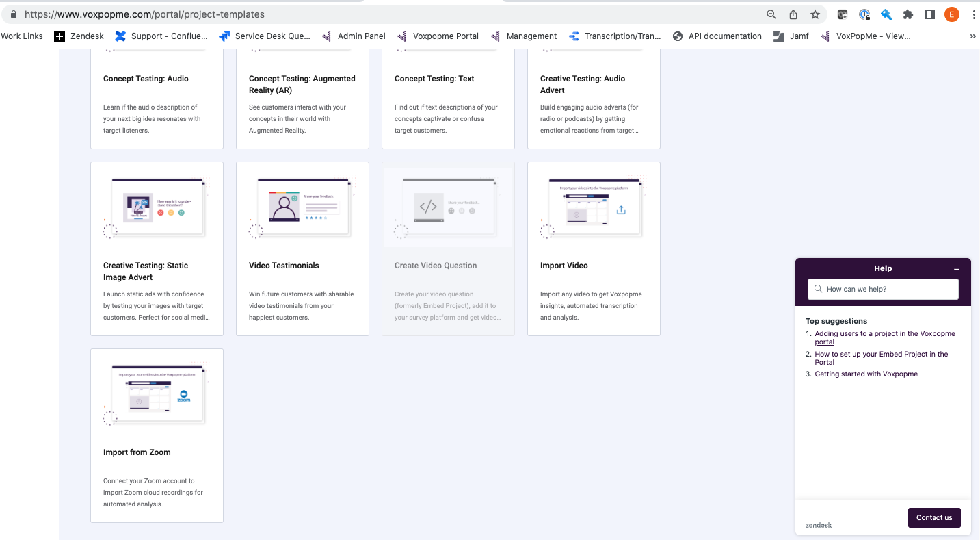Click the blue pin extension icon
980x540 pixels.
click(886, 14)
